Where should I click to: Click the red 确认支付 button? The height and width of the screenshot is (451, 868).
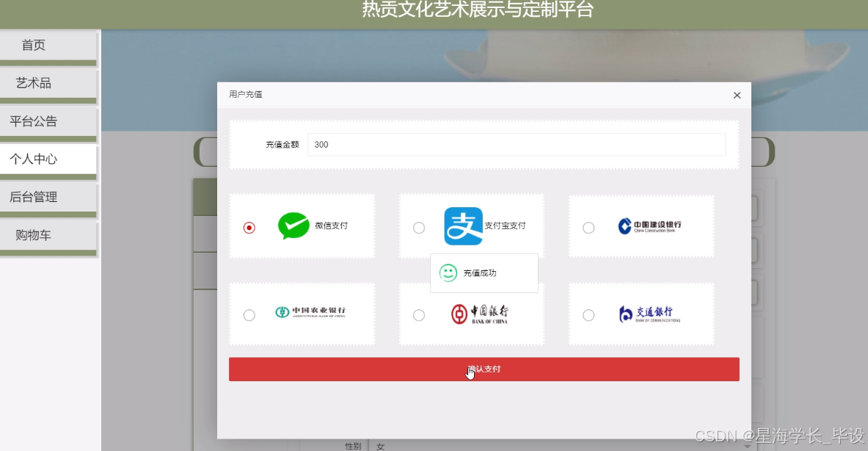click(x=484, y=369)
